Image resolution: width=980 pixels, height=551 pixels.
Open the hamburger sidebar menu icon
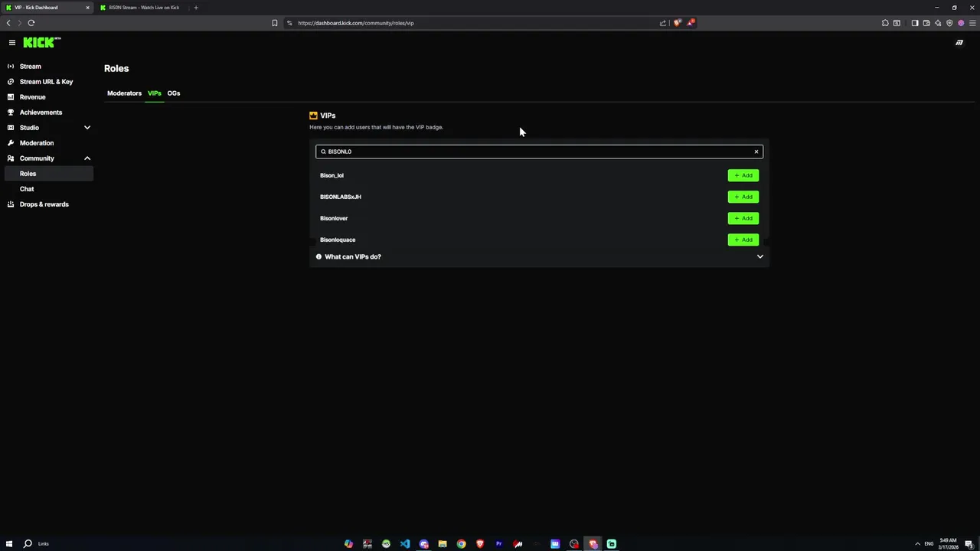(x=12, y=43)
